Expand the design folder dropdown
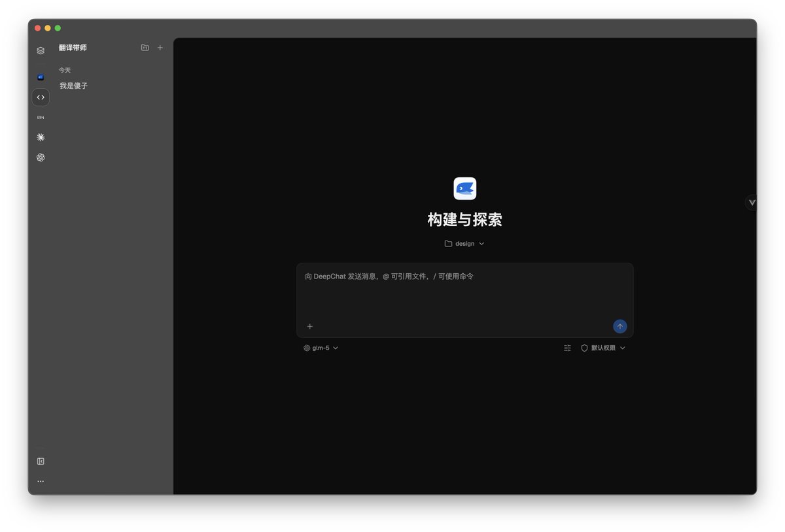The width and height of the screenshot is (785, 532). point(465,244)
